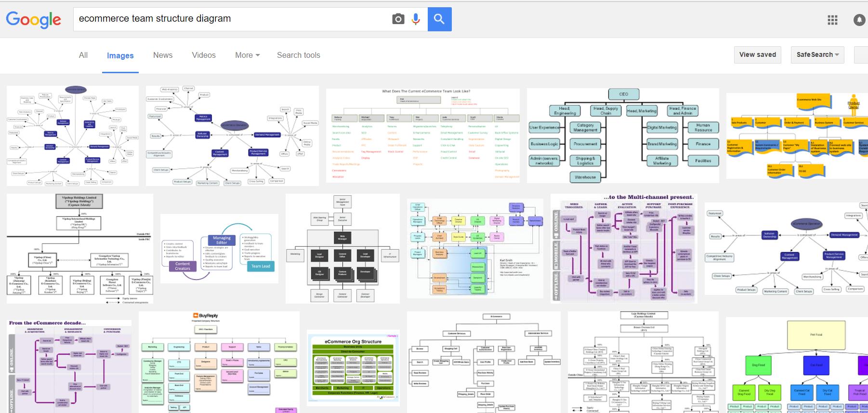
Task: Open the cropped mind-map thumbnail in second row
Action: click(x=786, y=249)
